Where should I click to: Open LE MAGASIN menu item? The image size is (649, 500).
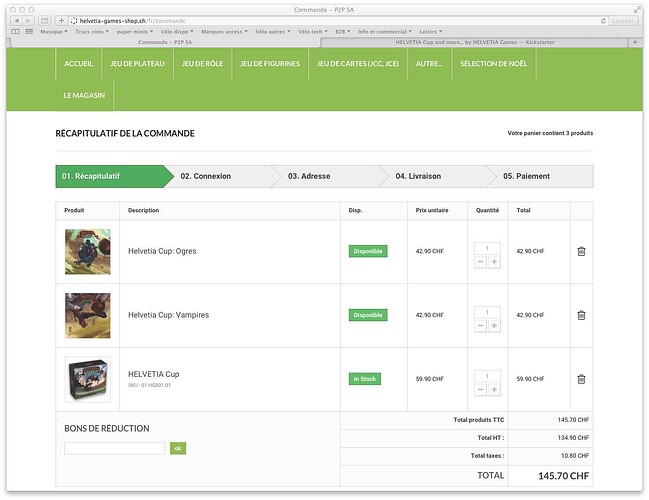pos(84,95)
